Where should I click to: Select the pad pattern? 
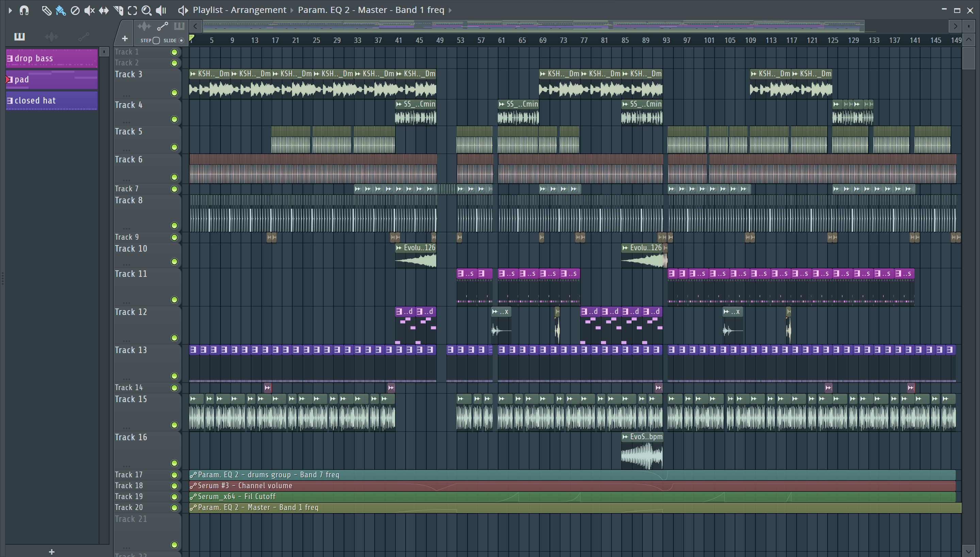pos(52,80)
